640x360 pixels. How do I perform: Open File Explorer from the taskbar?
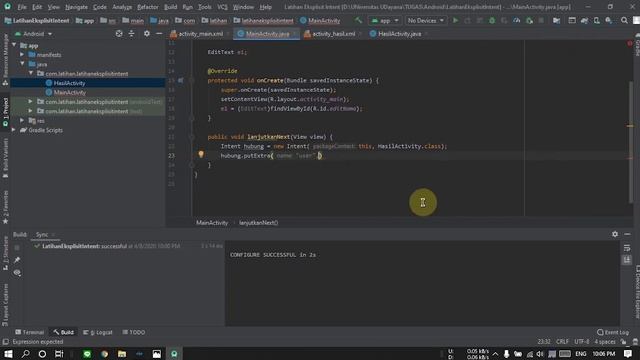click(x=122, y=353)
